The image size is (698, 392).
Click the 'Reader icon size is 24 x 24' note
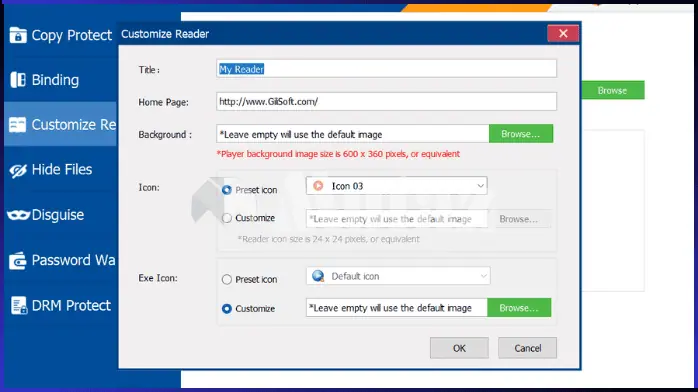[329, 239]
